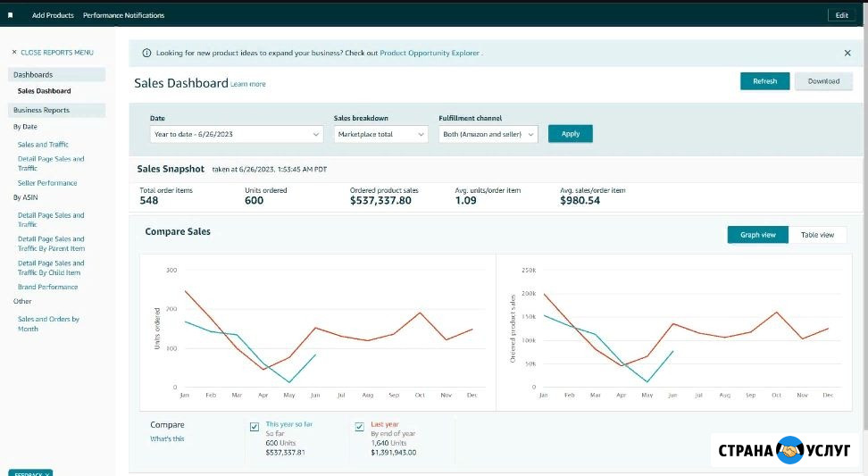Open the Date range dropdown

(x=237, y=134)
